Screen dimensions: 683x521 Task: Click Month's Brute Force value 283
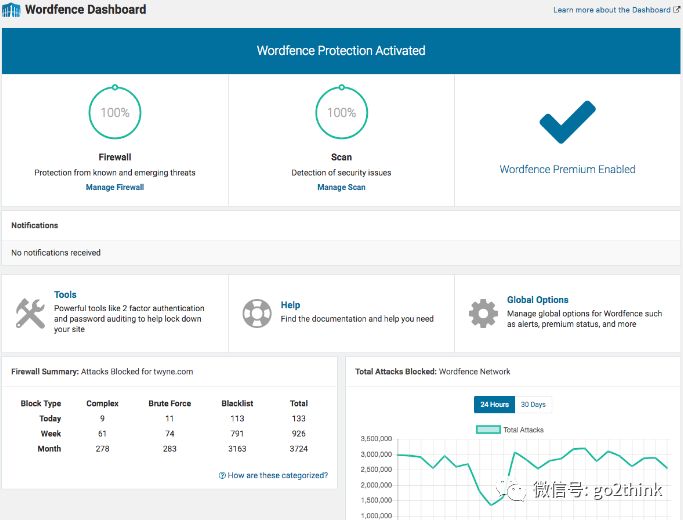click(170, 449)
